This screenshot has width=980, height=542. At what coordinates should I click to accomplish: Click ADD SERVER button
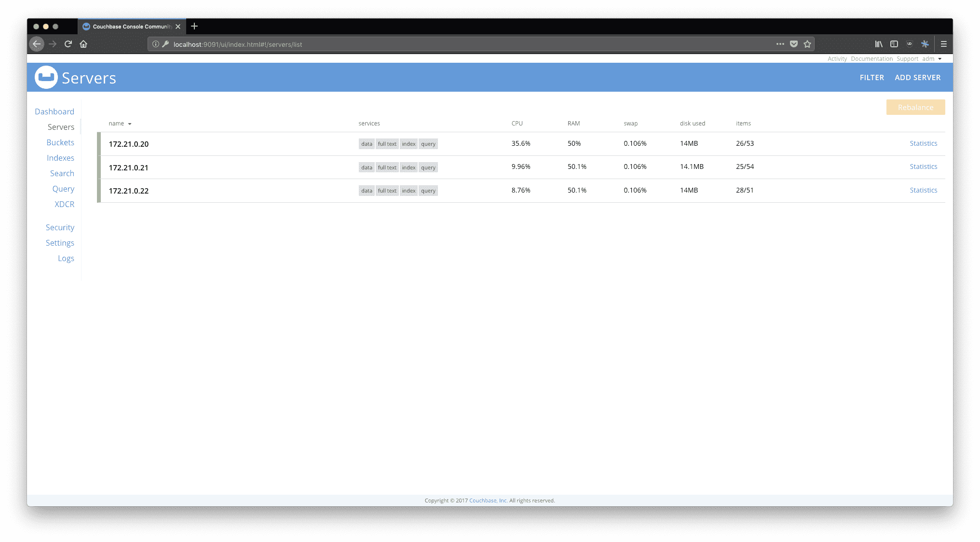coord(918,77)
